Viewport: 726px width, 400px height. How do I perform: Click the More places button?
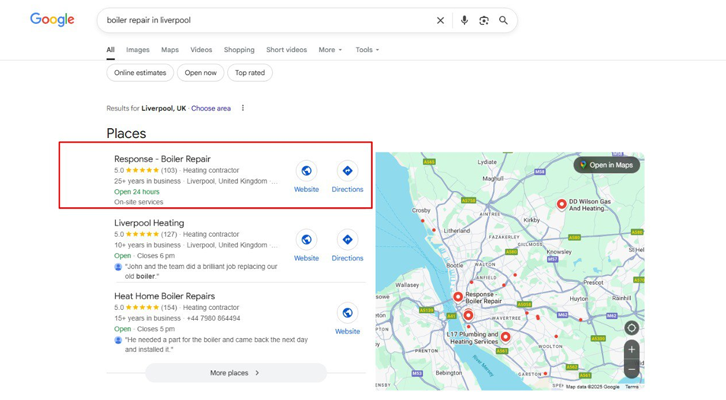236,373
